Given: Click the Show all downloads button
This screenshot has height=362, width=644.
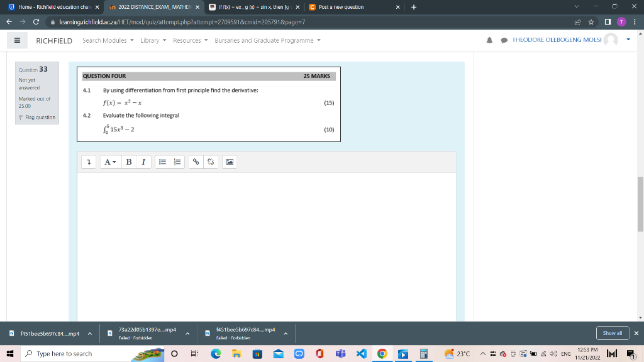Looking at the screenshot, I should (x=613, y=333).
